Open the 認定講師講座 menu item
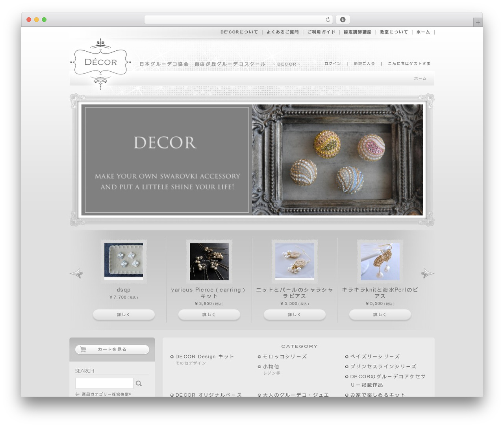 pos(358,32)
